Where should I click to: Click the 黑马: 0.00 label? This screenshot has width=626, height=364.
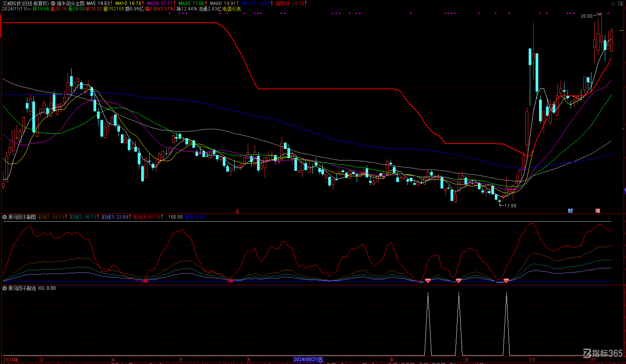tap(195, 217)
